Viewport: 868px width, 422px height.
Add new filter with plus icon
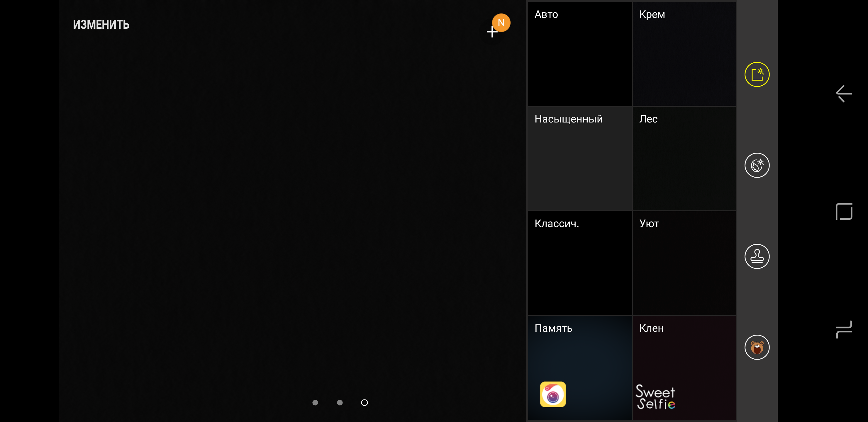[x=492, y=32]
